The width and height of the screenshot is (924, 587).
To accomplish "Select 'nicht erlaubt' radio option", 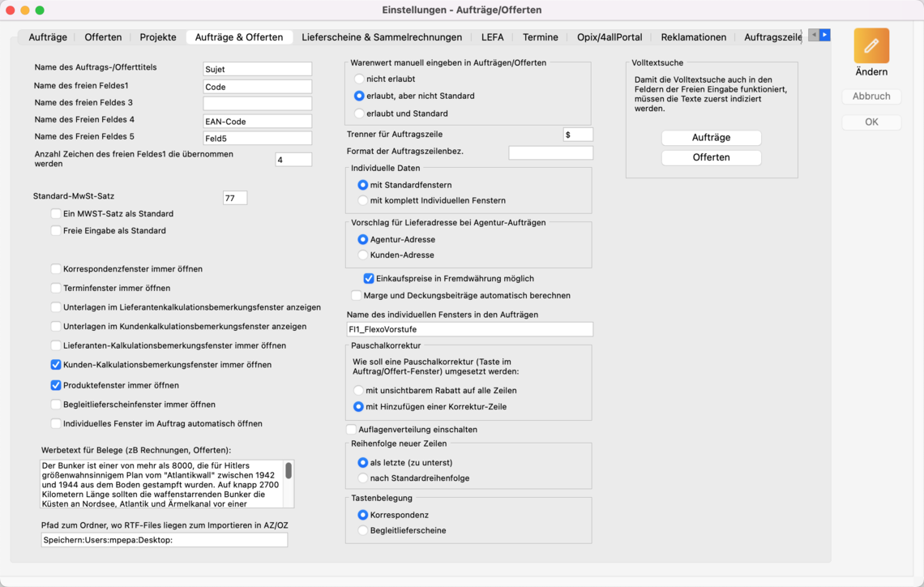I will (359, 79).
